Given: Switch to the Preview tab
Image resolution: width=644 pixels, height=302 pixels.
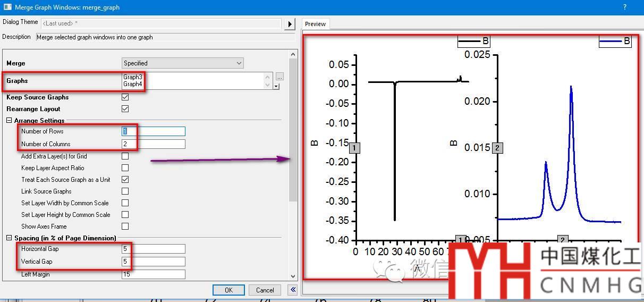Looking at the screenshot, I should click(x=315, y=24).
